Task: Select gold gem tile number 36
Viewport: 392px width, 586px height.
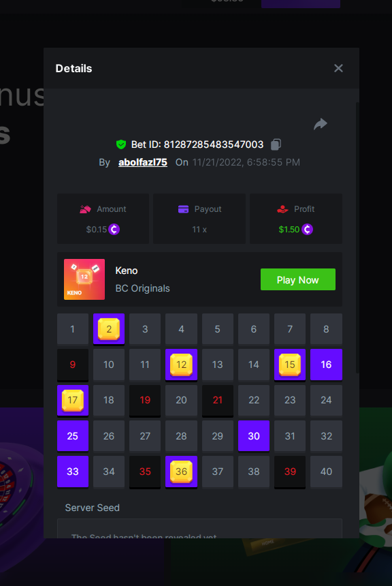Action: [181, 472]
